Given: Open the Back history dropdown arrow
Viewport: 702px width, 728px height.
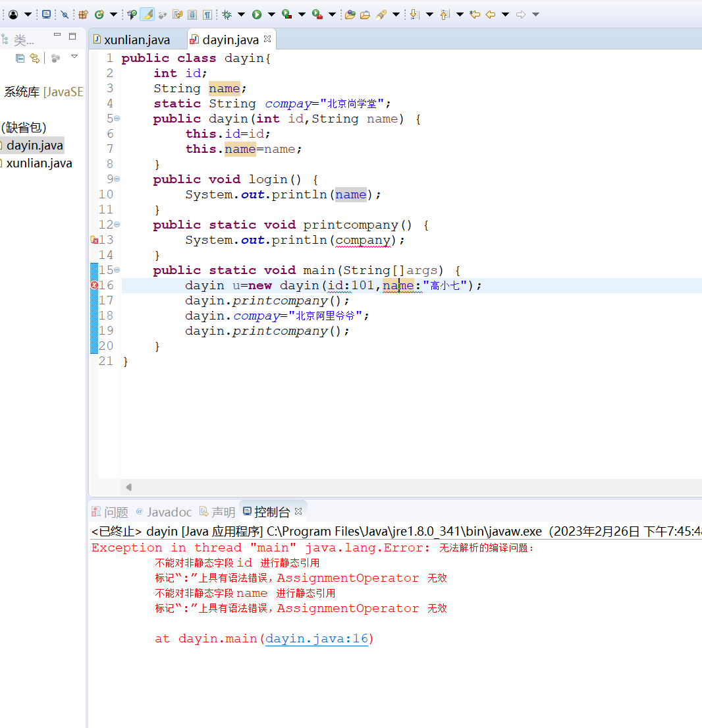Looking at the screenshot, I should tap(505, 14).
